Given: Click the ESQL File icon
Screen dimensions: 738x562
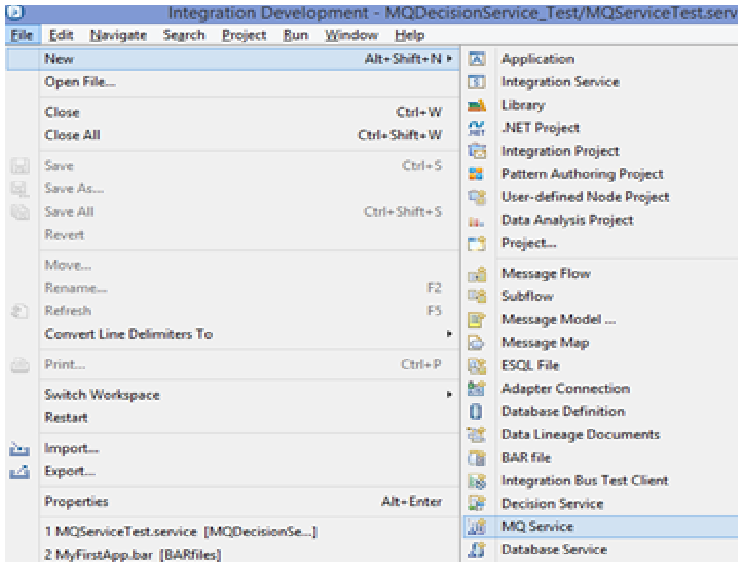Looking at the screenshot, I should (477, 366).
